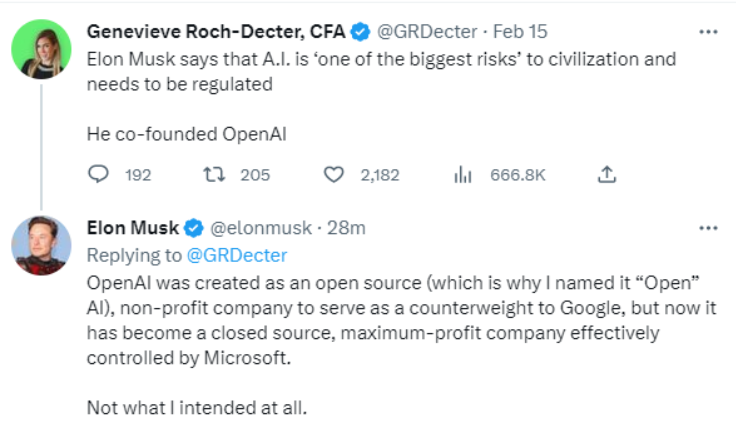This screenshot has width=736, height=432.
Task: Click the Elon Musk display name
Action: (133, 228)
